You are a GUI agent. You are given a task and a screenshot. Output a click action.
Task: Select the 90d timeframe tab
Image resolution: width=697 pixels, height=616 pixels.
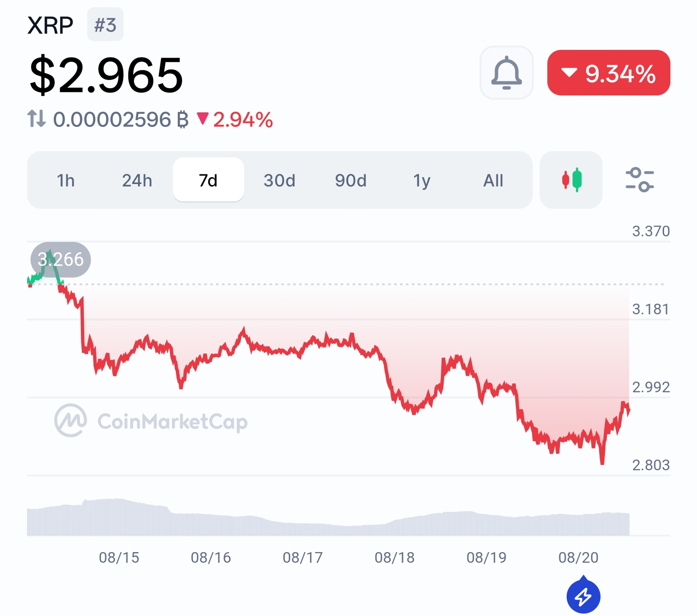(351, 180)
